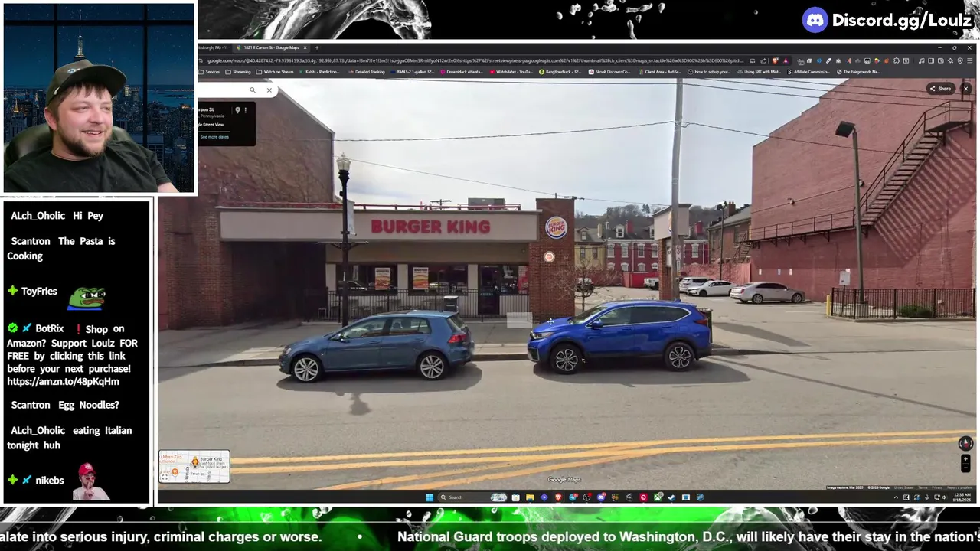Open the Skool Discover Communities bookmark
The width and height of the screenshot is (980, 551).
coord(609,72)
